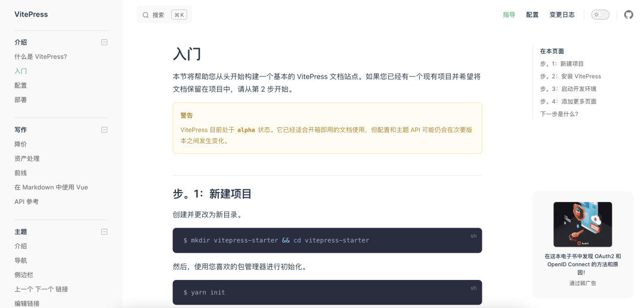Open 编辑链接 sidebar page

[x=27, y=303]
